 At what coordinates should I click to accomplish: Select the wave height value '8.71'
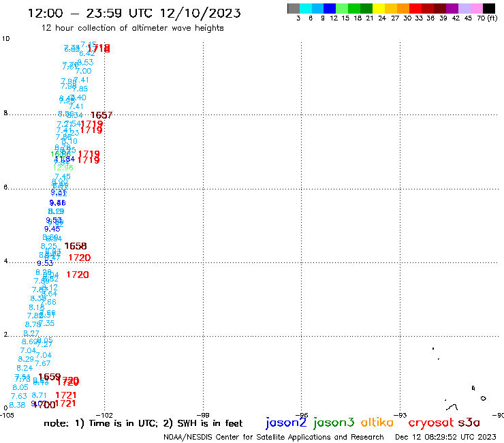39,395
